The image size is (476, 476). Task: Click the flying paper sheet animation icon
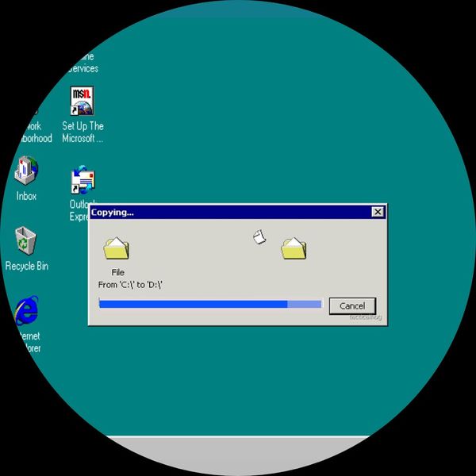(259, 236)
